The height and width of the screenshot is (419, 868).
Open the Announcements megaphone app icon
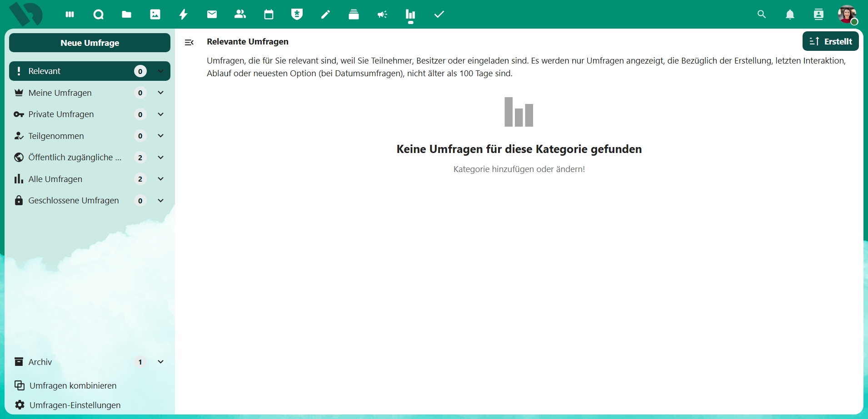(382, 15)
